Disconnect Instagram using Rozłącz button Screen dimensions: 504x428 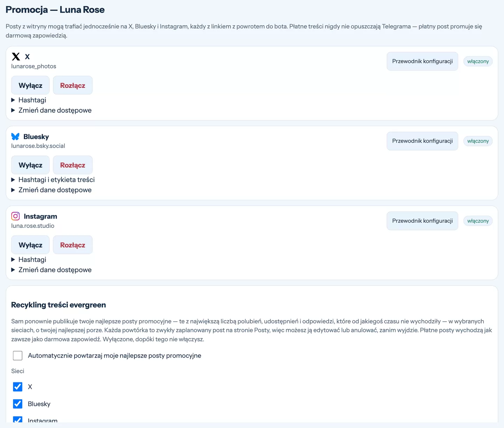(73, 245)
